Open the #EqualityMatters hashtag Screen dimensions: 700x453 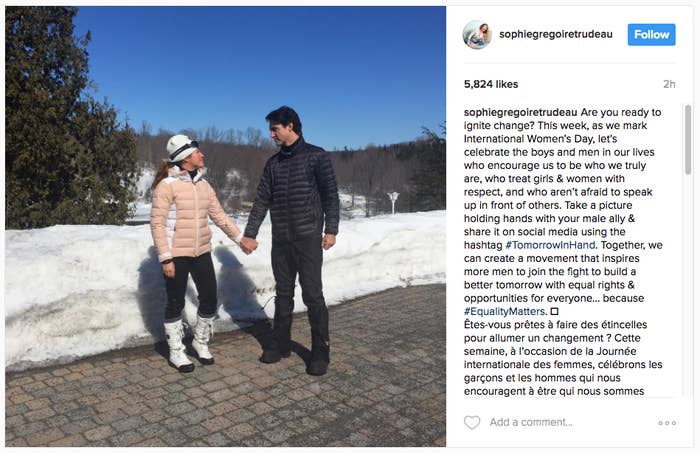pos(504,312)
